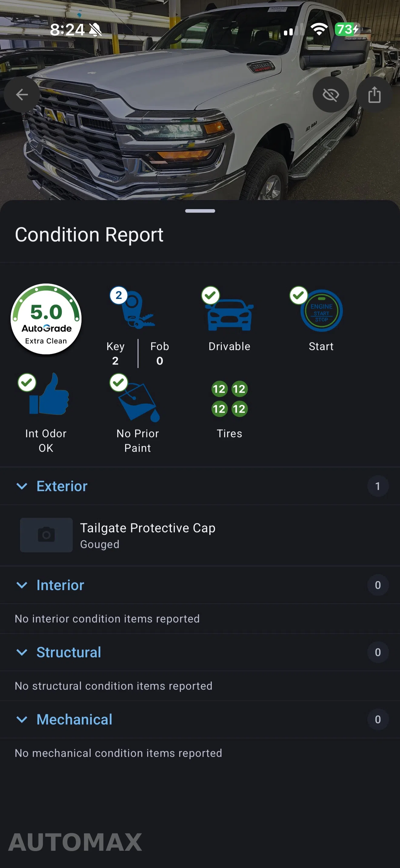This screenshot has height=868, width=400.
Task: Select the Tailgate Protective Cap Gouged item
Action: point(200,535)
